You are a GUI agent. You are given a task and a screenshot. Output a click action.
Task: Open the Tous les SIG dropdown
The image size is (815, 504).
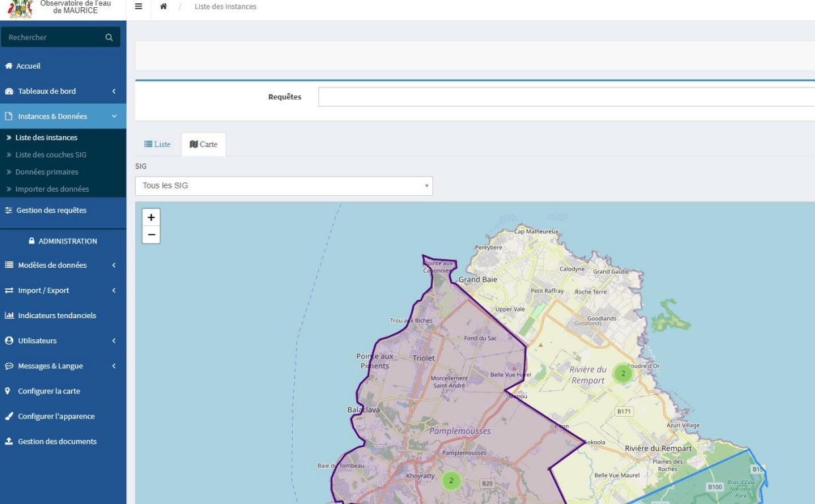(x=284, y=186)
